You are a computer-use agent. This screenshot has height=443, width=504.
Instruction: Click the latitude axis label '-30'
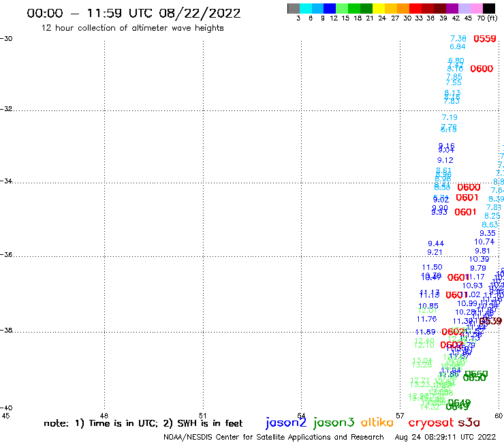coord(6,38)
